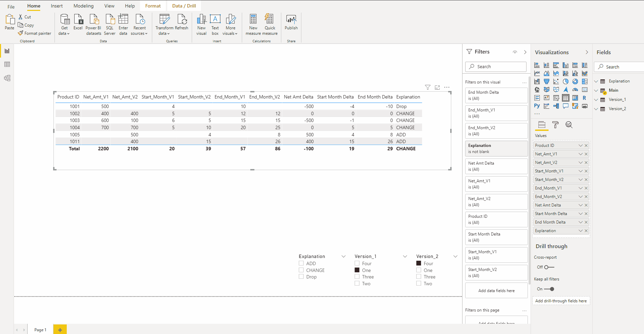This screenshot has height=334, width=644.
Task: Remove Explanation field from Values
Action: click(x=586, y=231)
